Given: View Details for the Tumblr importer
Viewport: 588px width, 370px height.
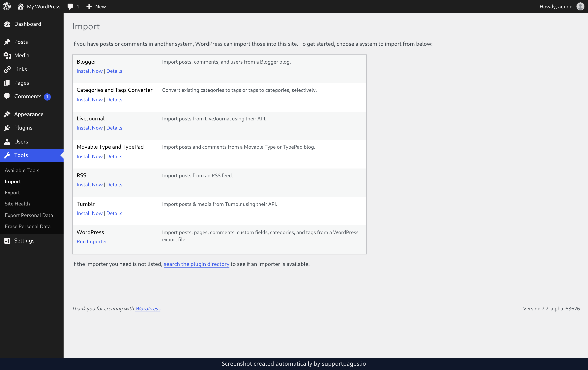Looking at the screenshot, I should [114, 213].
